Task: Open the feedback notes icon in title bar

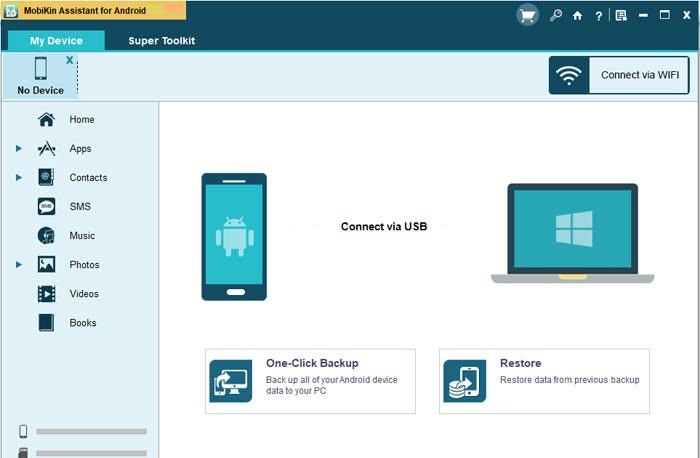Action: pyautogui.click(x=621, y=16)
